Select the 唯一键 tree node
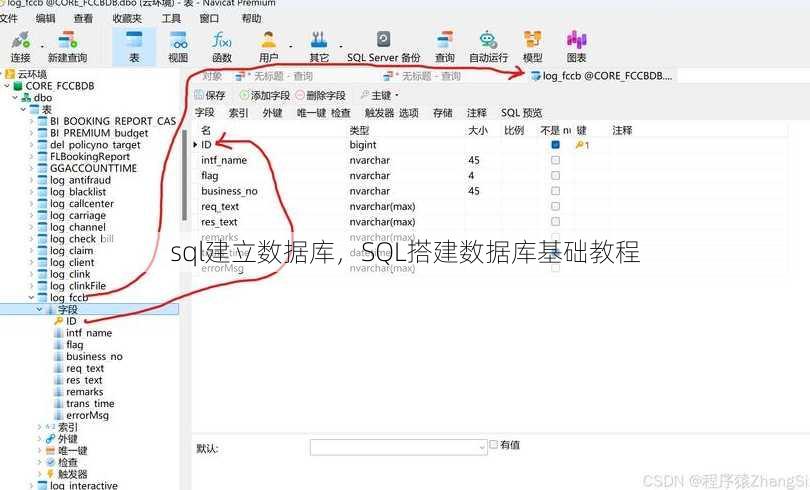Screen dimensions: 810x490 (x=72, y=450)
